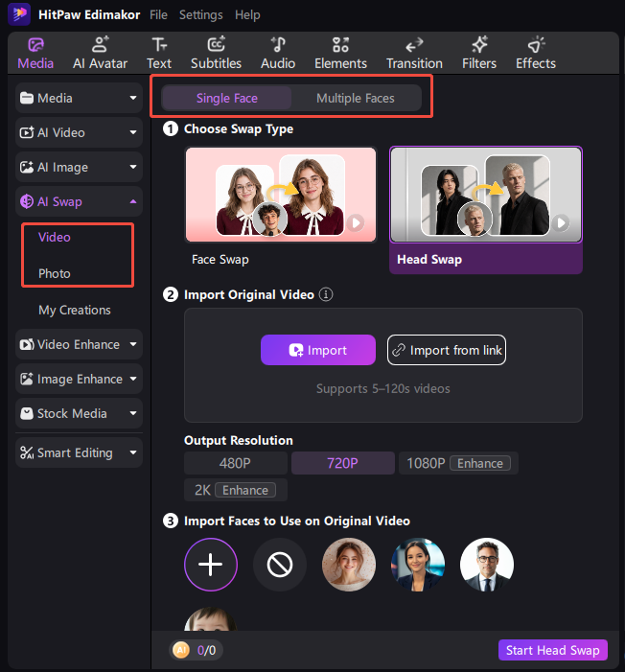The height and width of the screenshot is (672, 625).
Task: Switch to Multiple Faces mode
Action: (x=356, y=98)
